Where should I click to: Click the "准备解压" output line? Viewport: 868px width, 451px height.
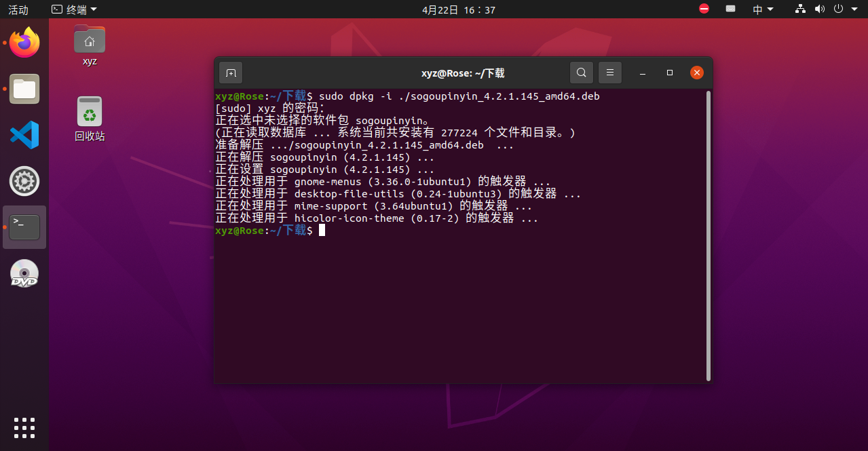pyautogui.click(x=364, y=145)
